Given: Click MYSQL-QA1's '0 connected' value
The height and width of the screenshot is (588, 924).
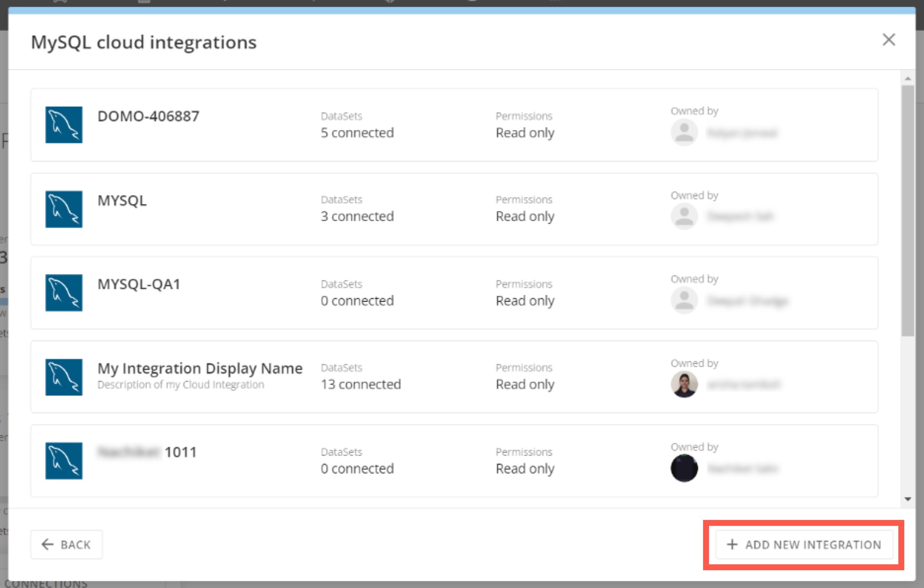Looking at the screenshot, I should pyautogui.click(x=357, y=301).
